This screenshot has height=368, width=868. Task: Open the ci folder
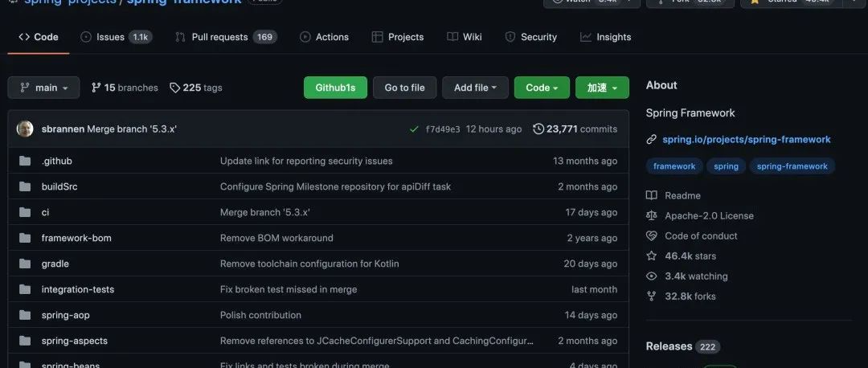[45, 212]
